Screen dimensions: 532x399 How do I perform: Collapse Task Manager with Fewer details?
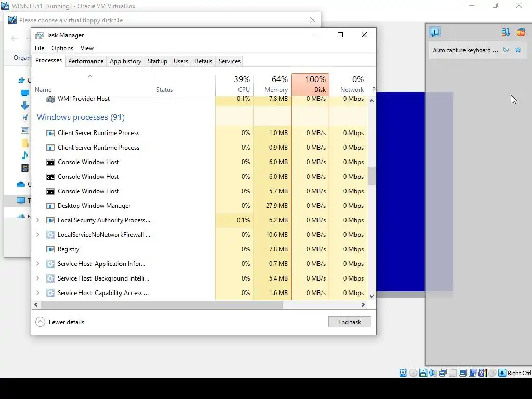point(60,322)
